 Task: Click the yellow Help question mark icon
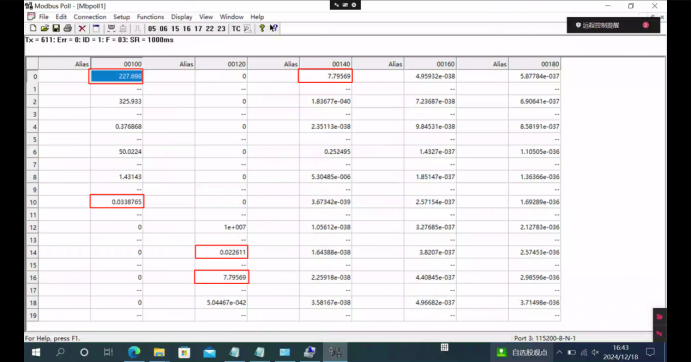(262, 28)
